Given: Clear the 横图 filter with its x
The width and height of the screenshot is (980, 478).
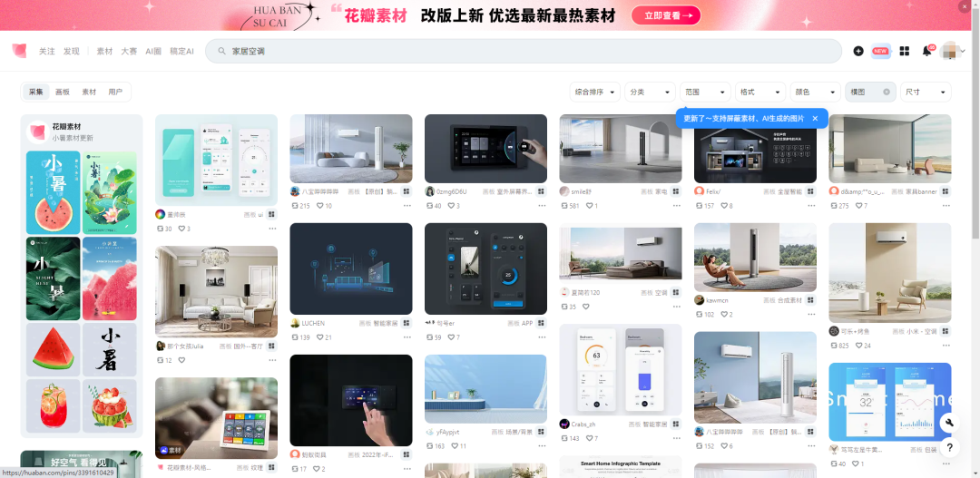Looking at the screenshot, I should coord(887,92).
